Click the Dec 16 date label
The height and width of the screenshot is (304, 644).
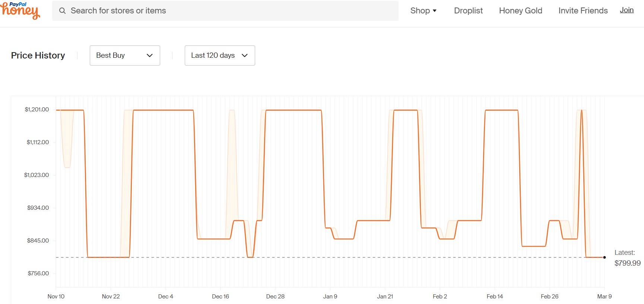pos(221,297)
